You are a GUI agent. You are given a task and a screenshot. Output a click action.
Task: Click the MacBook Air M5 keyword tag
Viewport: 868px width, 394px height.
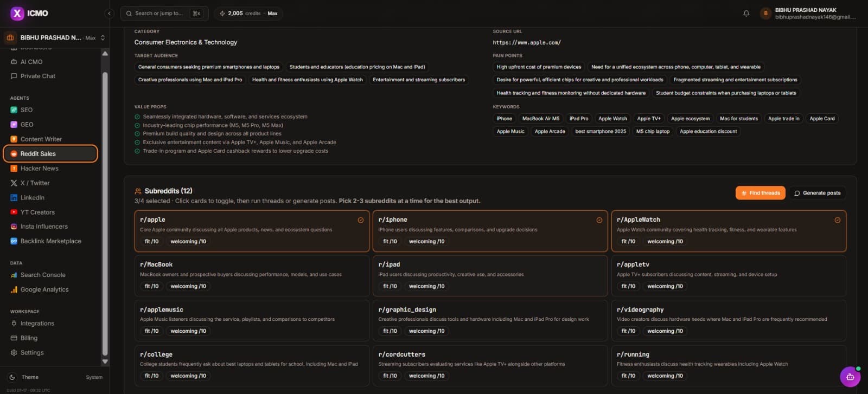pyautogui.click(x=540, y=119)
